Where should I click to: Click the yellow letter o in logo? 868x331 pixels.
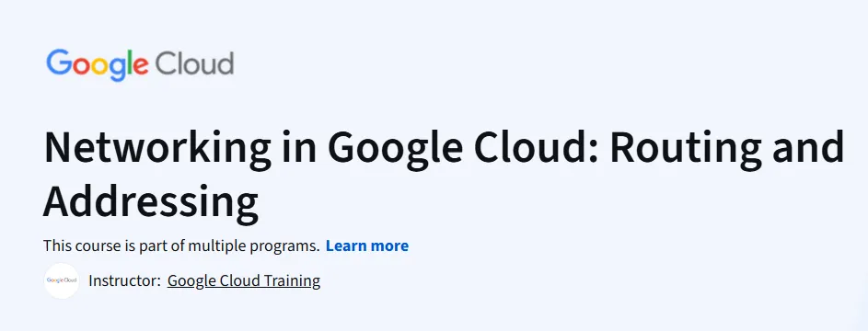point(101,66)
